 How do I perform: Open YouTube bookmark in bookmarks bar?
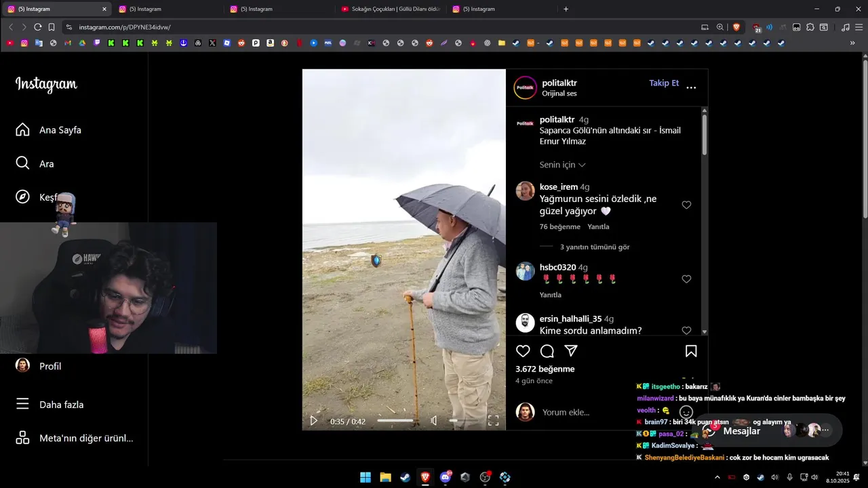(x=9, y=43)
